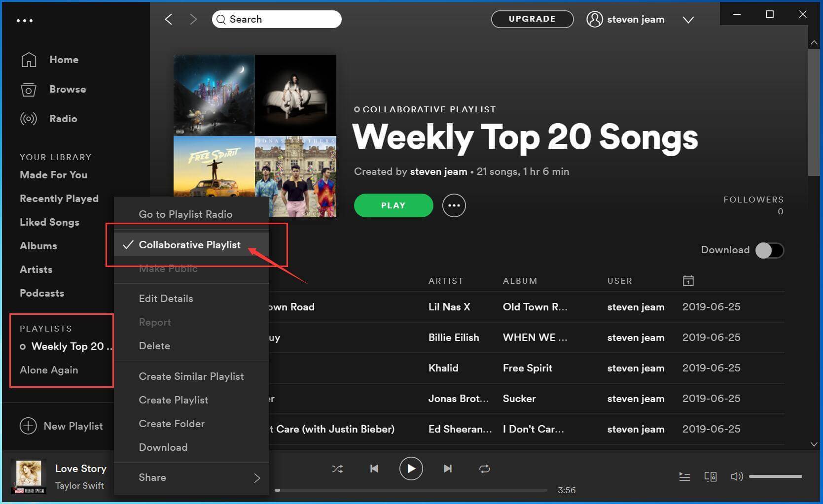The image size is (823, 504).
Task: Open artist Billie Eilish
Action: [x=454, y=337]
